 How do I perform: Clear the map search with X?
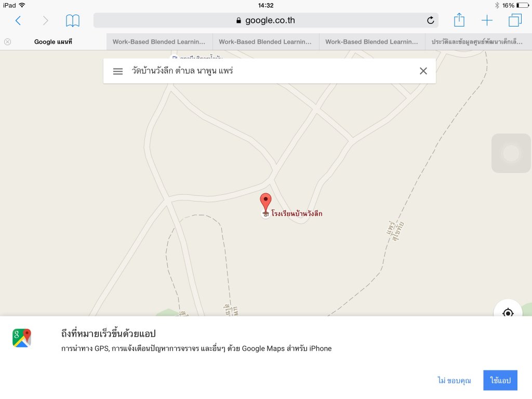click(x=423, y=71)
